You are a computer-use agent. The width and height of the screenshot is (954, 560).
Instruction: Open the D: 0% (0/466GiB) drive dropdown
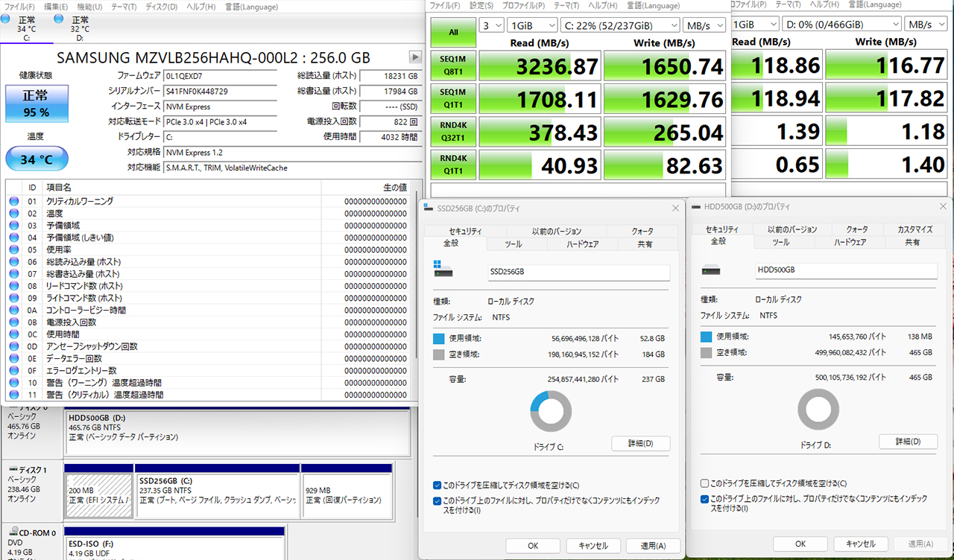point(841,25)
